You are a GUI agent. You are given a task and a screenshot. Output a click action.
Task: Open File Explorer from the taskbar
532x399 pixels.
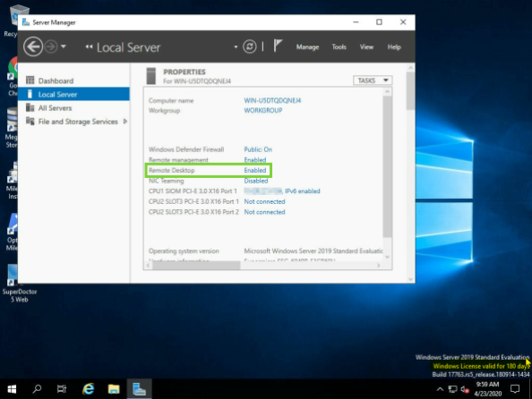point(114,389)
